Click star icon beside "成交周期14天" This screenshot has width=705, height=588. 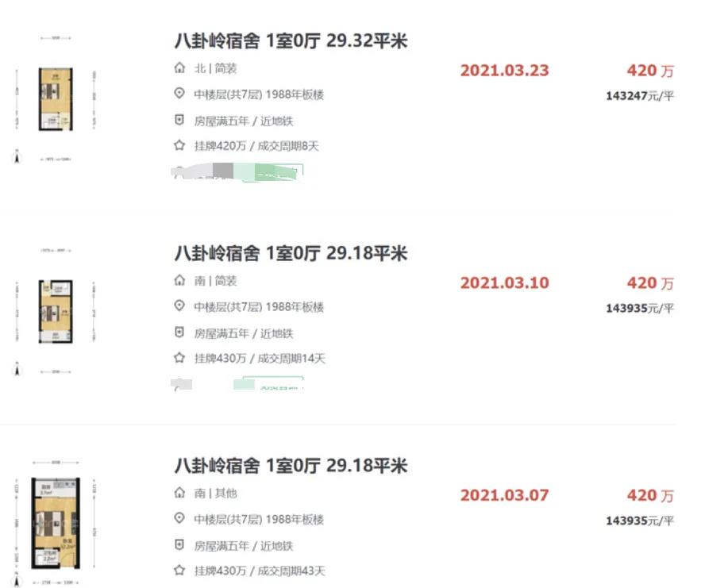(x=179, y=359)
